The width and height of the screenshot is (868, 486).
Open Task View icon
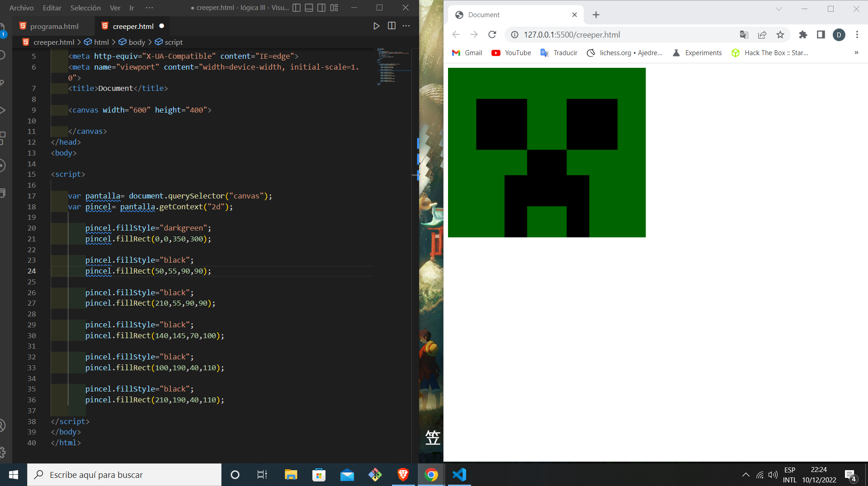[262, 475]
